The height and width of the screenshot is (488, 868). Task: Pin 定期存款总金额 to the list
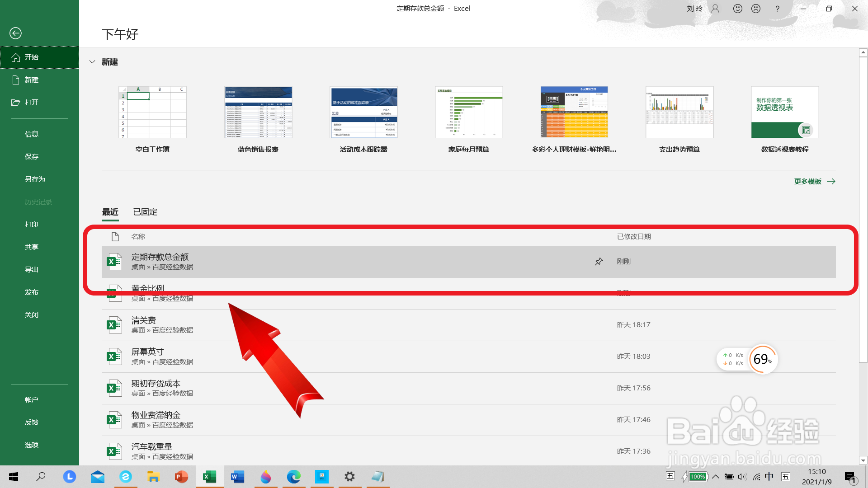point(599,262)
